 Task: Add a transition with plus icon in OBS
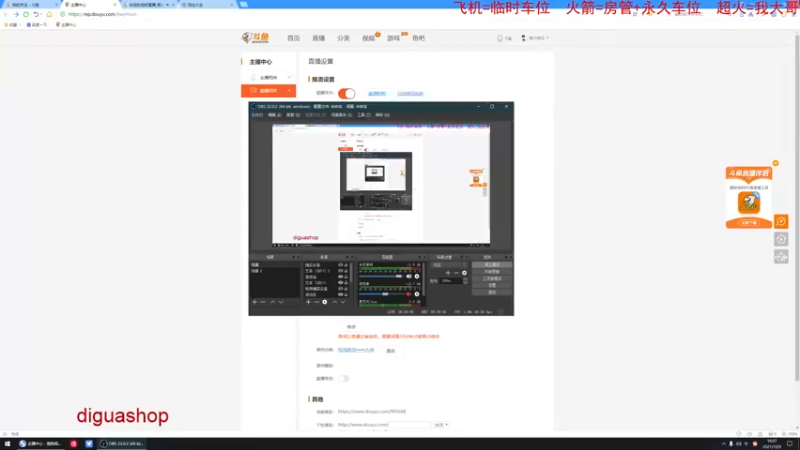click(x=448, y=273)
